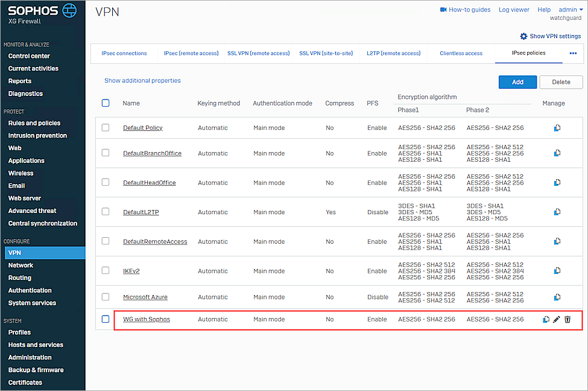588x391 pixels.
Task: Show additional properties
Action: [x=142, y=80]
